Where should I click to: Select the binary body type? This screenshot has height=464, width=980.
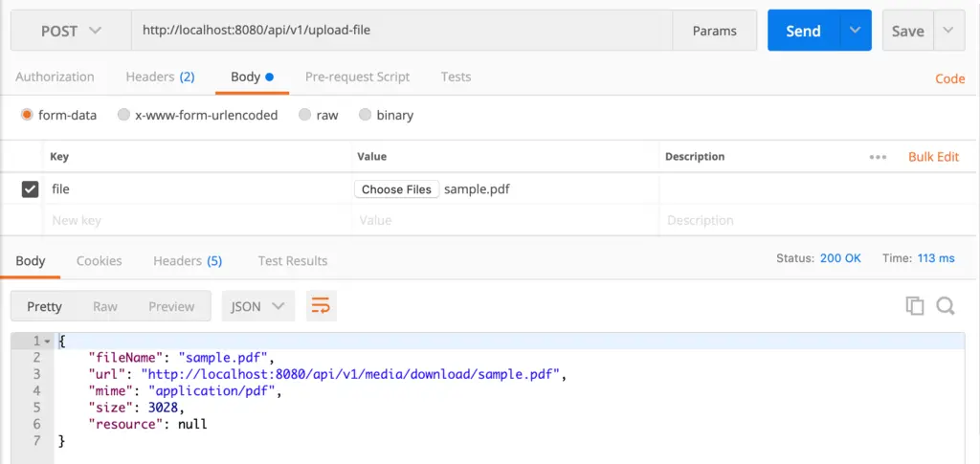click(x=365, y=115)
